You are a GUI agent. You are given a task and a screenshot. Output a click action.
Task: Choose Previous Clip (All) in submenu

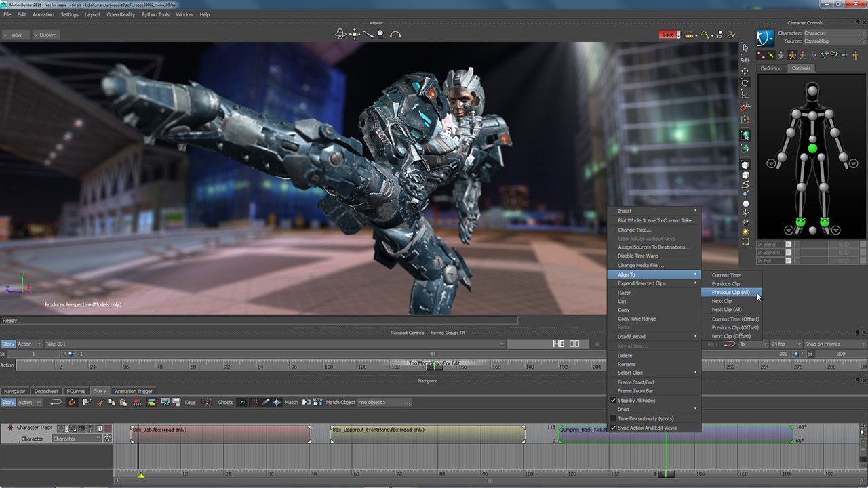(x=730, y=292)
